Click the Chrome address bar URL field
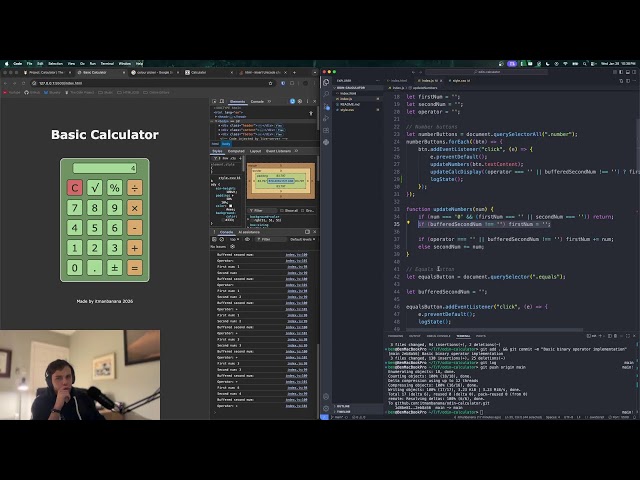This screenshot has height=480, width=640. point(151,83)
